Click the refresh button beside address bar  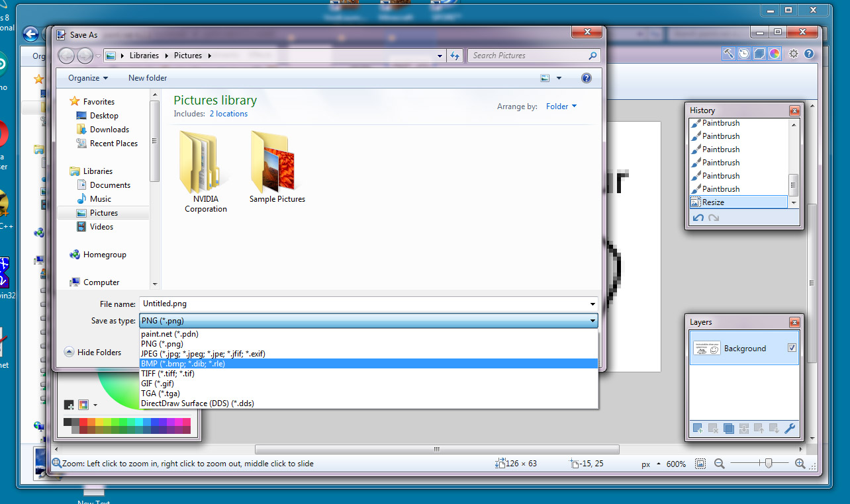(455, 56)
